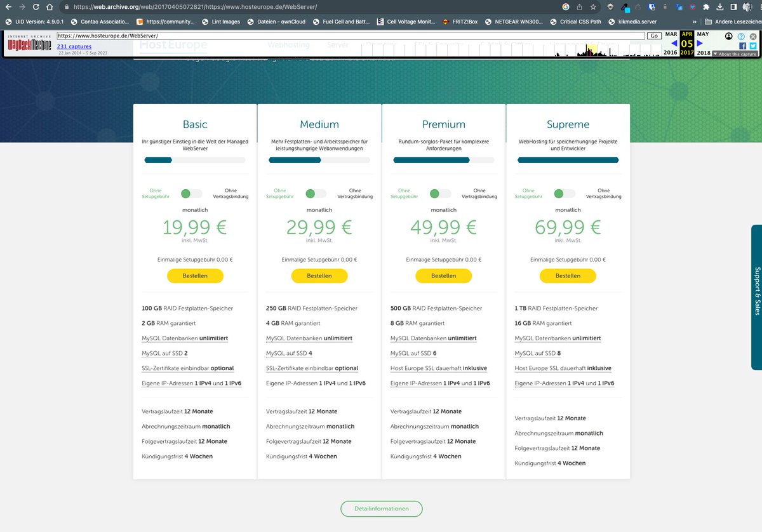The width and height of the screenshot is (762, 532).
Task: Open the puzzle-piece extensions menu
Action: (705, 7)
